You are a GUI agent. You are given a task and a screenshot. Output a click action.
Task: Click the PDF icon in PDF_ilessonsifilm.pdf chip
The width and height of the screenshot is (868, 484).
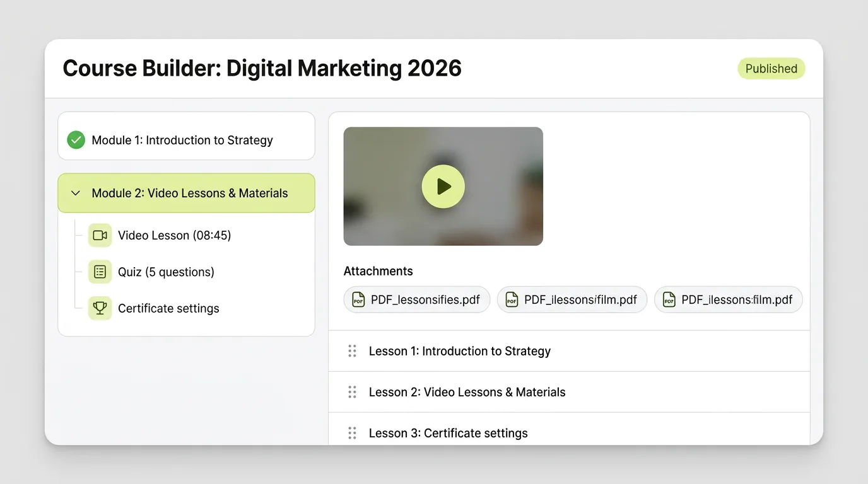point(512,300)
